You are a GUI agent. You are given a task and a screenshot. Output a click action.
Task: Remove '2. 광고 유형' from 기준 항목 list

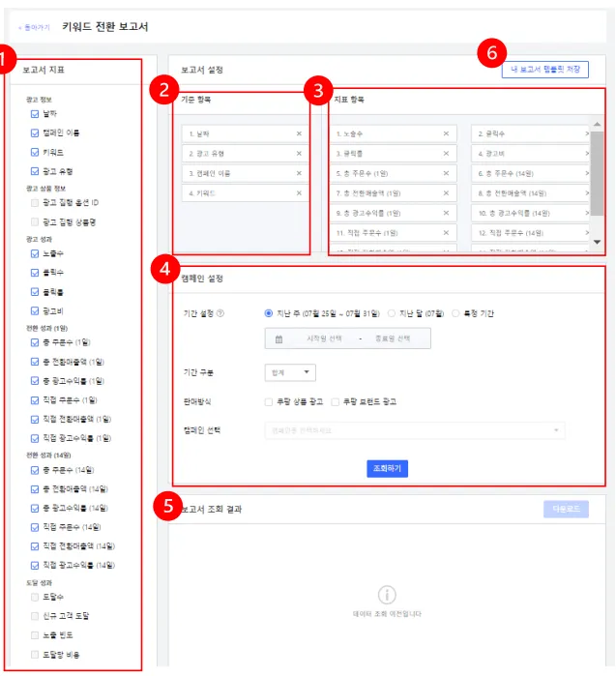299,154
